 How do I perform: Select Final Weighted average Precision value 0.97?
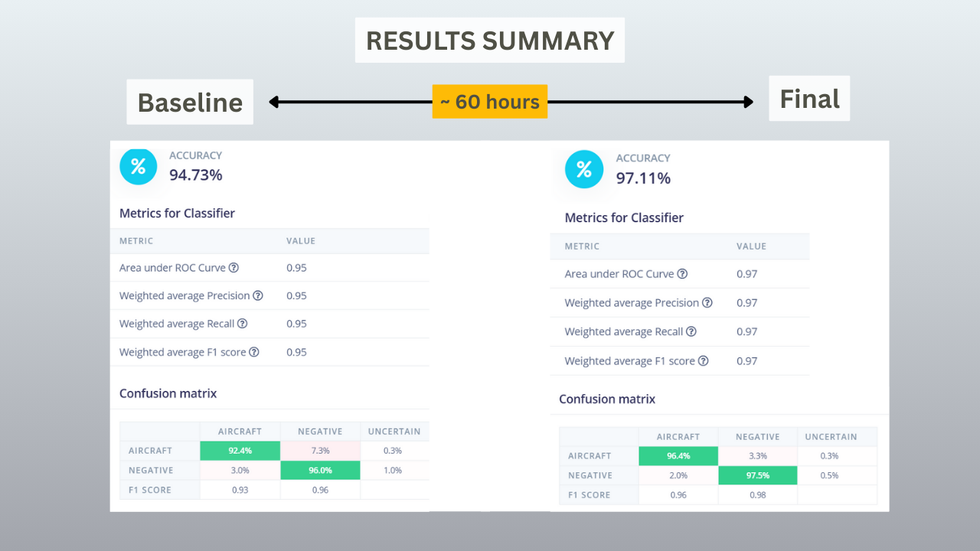(x=746, y=303)
